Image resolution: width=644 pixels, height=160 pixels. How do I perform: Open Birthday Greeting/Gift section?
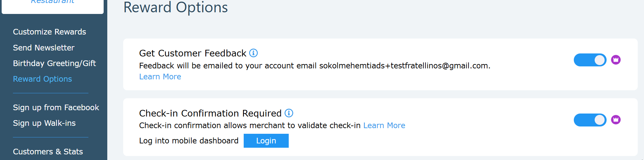click(x=54, y=63)
